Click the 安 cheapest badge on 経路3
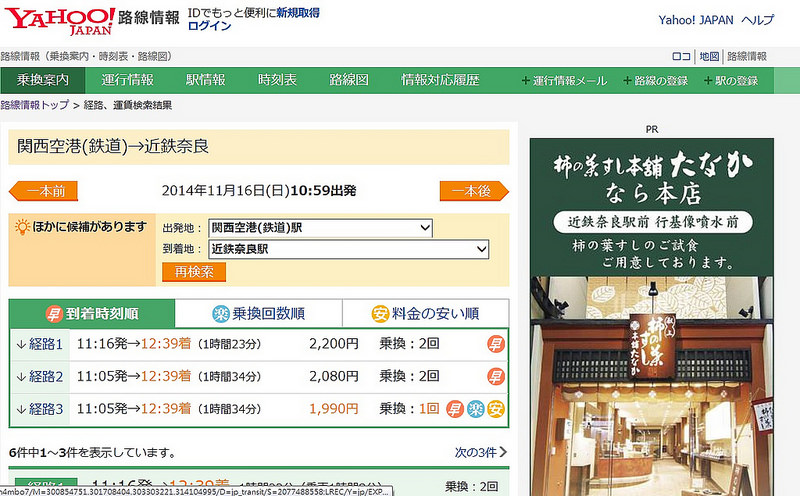This screenshot has height=496, width=800. click(495, 409)
